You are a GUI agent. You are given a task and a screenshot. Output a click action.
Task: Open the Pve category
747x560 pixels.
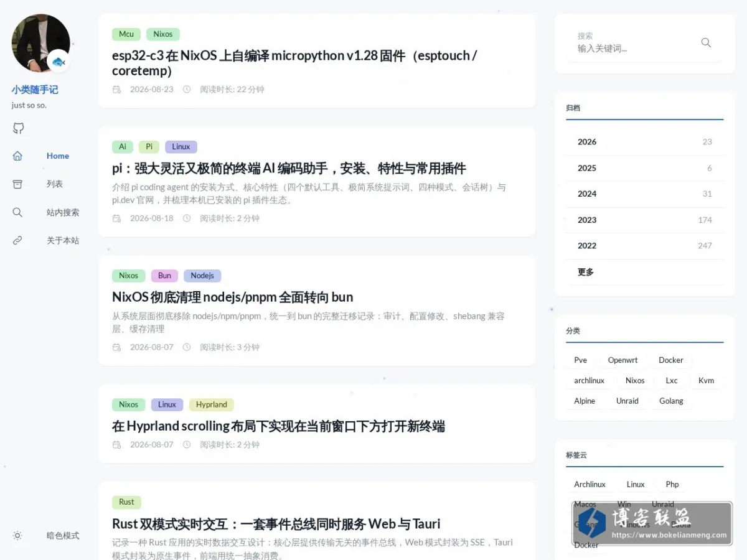(581, 360)
